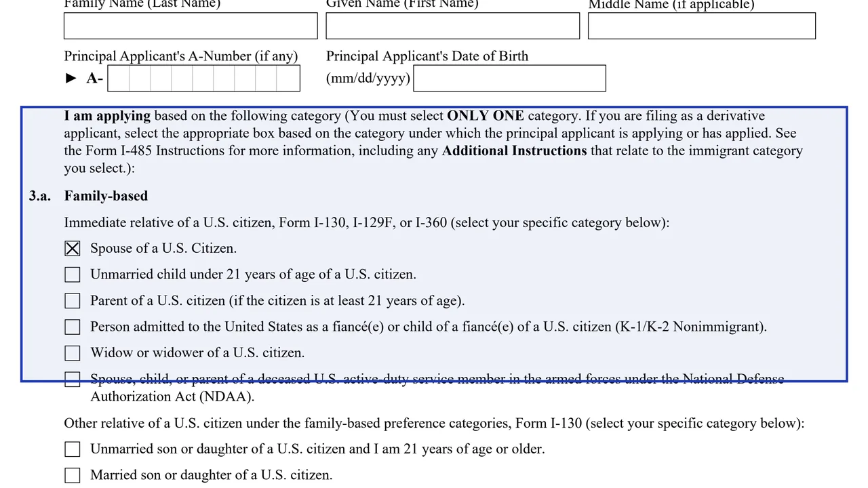This screenshot has height=488, width=868.
Task: Check Unmarried son or daughter, 21 or older
Action: pos(73,449)
